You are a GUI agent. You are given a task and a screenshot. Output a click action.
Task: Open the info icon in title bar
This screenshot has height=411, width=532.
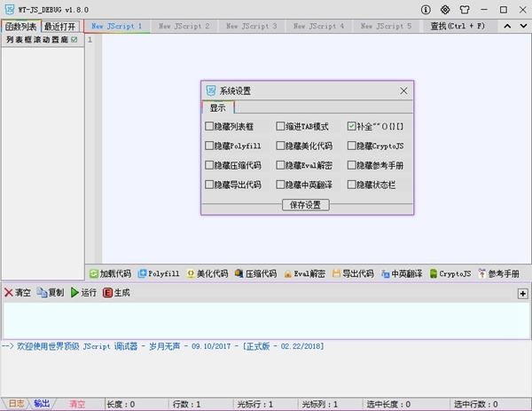coord(426,10)
